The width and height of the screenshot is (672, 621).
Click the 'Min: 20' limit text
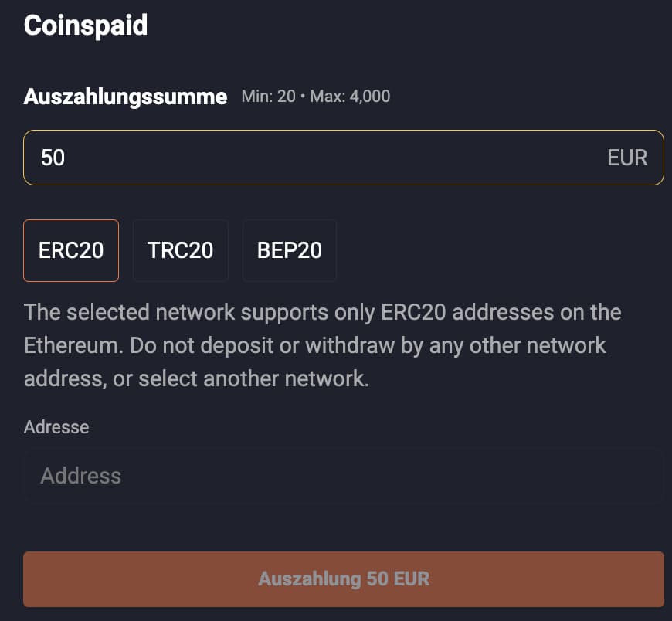pyautogui.click(x=268, y=97)
